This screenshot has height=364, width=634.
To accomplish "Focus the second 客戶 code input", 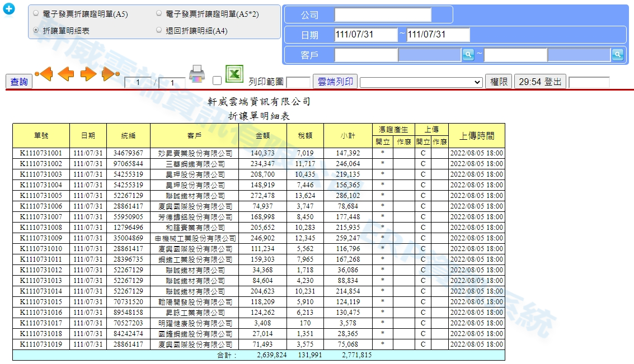I will (515, 55).
